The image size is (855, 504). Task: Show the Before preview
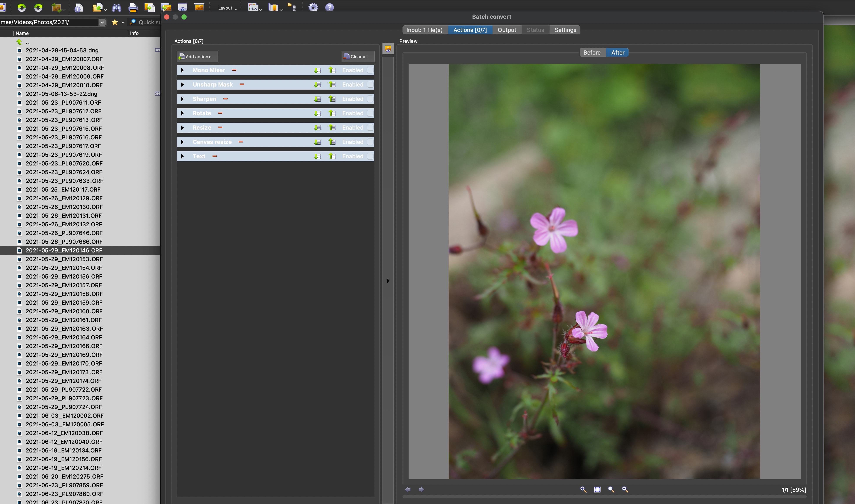tap(592, 53)
